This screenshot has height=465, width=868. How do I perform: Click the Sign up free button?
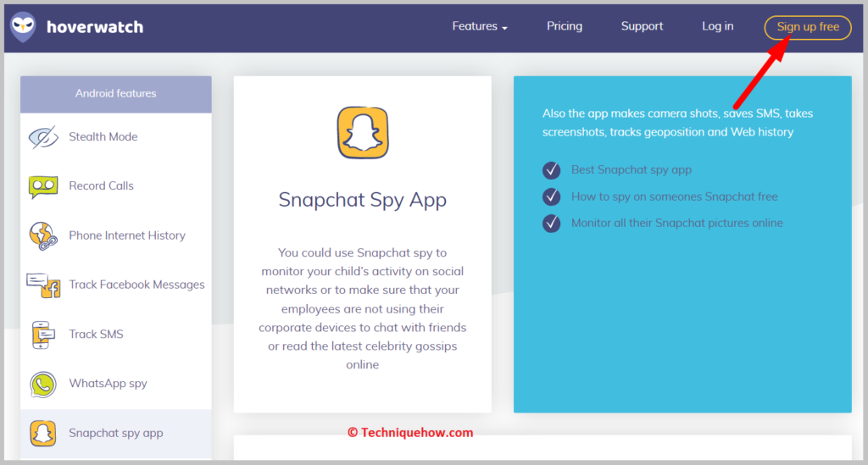click(808, 27)
